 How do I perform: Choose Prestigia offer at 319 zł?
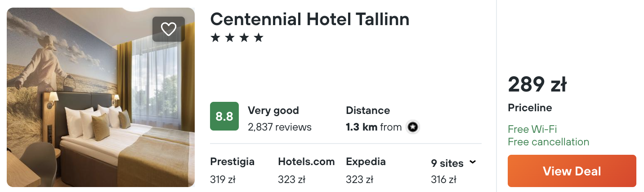[232, 170]
